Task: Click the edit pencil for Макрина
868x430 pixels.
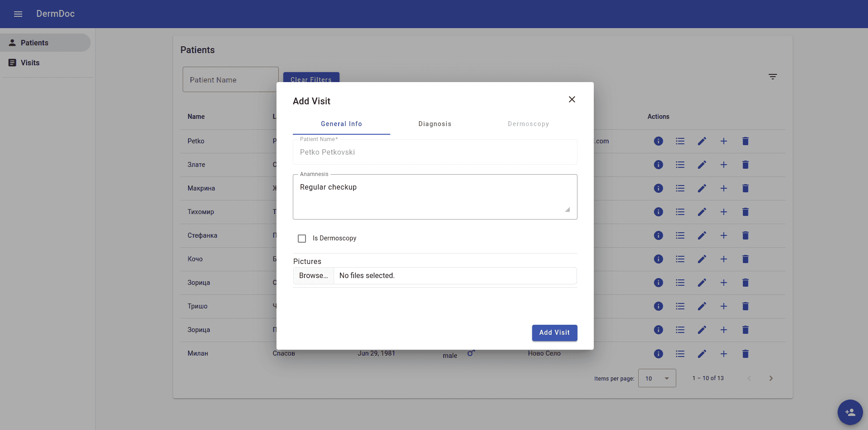Action: 702,188
